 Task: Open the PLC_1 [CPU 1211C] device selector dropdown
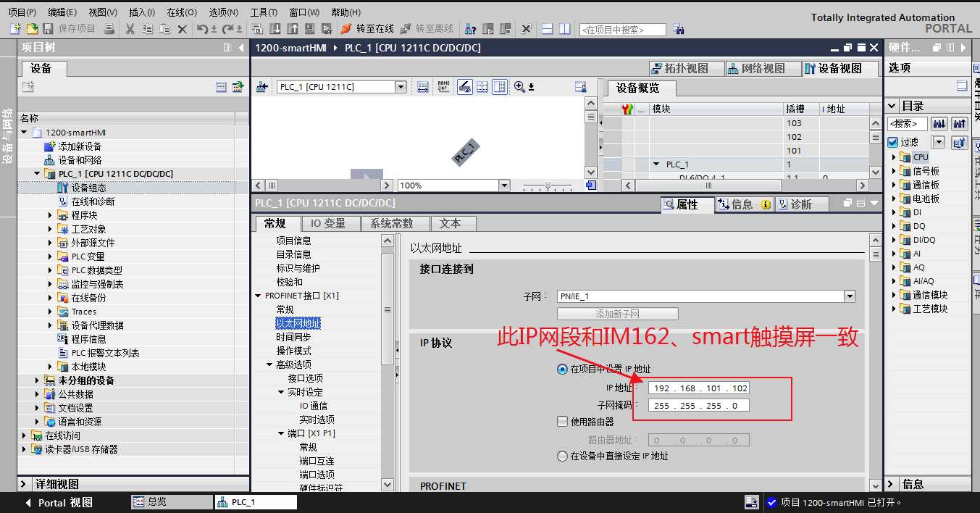(401, 87)
